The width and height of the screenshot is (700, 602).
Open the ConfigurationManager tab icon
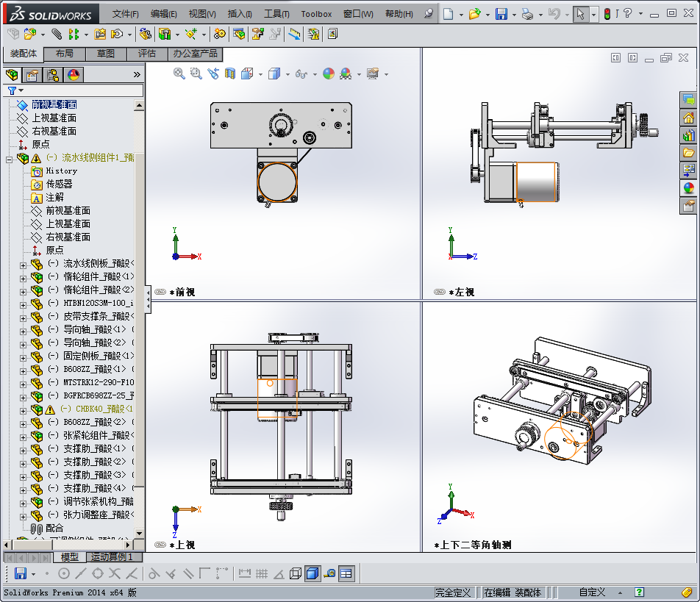pos(53,74)
